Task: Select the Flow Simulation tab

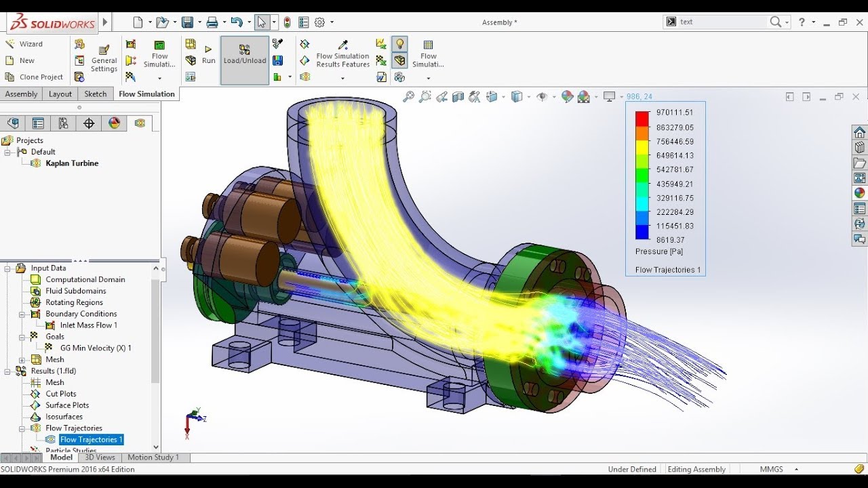Action: point(146,94)
